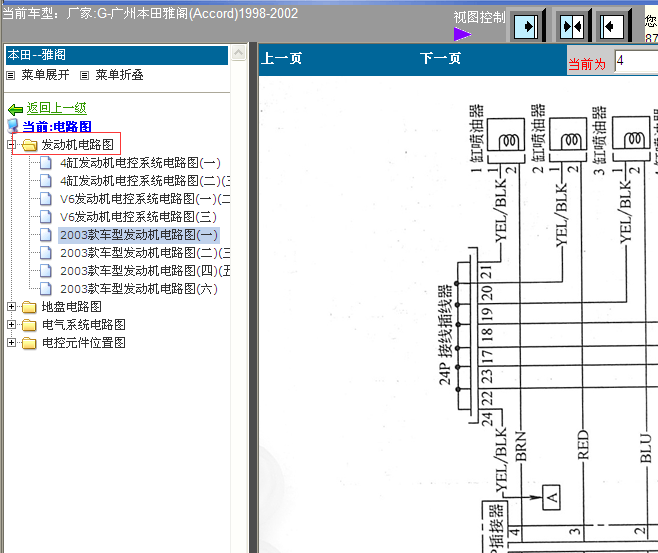Click the document icon for 4缸发动机电控系统电路图(一)
This screenshot has height=553, width=658.
click(46, 162)
